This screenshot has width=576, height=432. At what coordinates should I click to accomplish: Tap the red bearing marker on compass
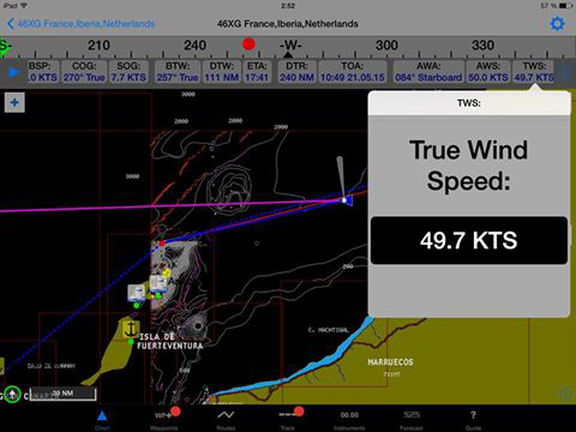point(249,44)
